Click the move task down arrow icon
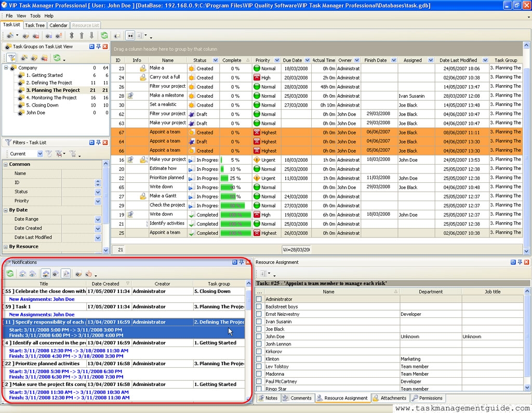532x413 pixels. (92, 36)
